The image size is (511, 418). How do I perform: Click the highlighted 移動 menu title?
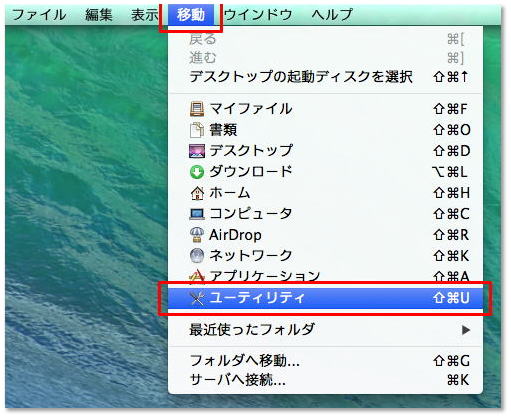190,15
